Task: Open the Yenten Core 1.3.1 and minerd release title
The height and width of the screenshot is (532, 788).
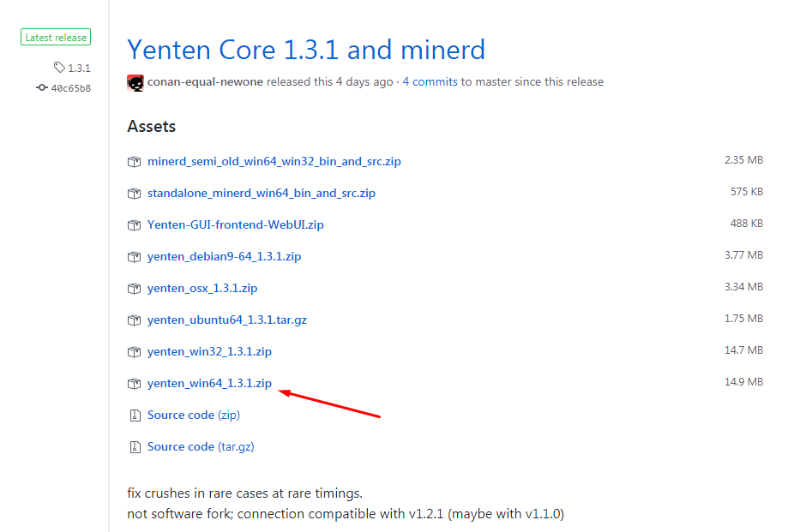Action: tap(306, 49)
